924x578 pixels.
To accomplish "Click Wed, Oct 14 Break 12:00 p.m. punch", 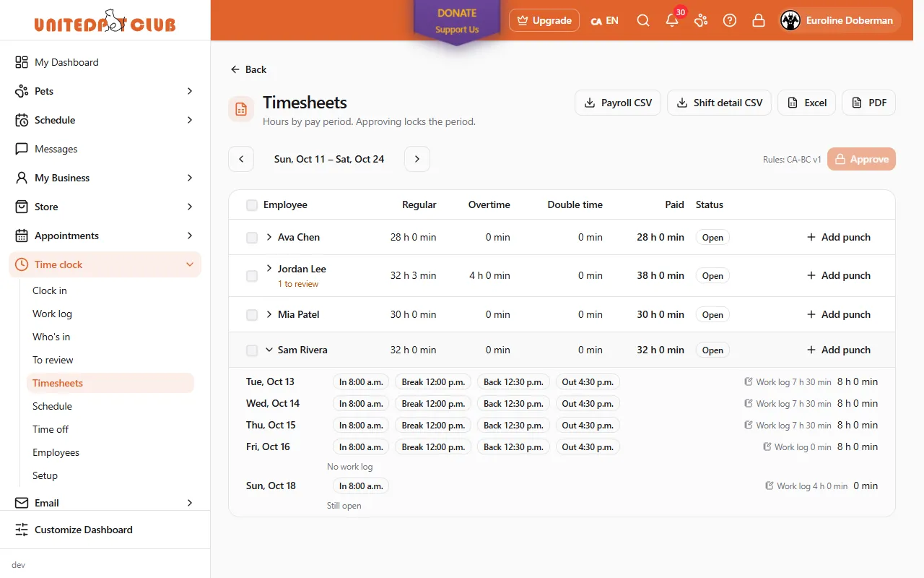I will click(433, 403).
